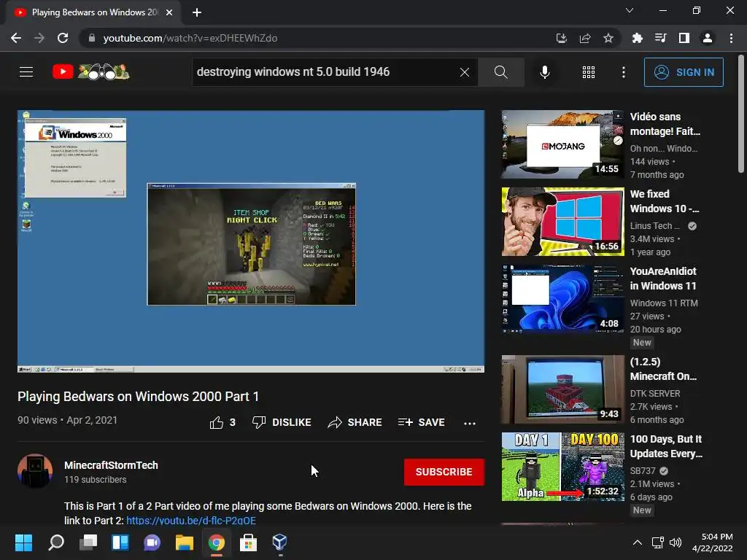Click the Linus Tech channel name
Viewport: 747px width, 560px height.
tap(655, 226)
